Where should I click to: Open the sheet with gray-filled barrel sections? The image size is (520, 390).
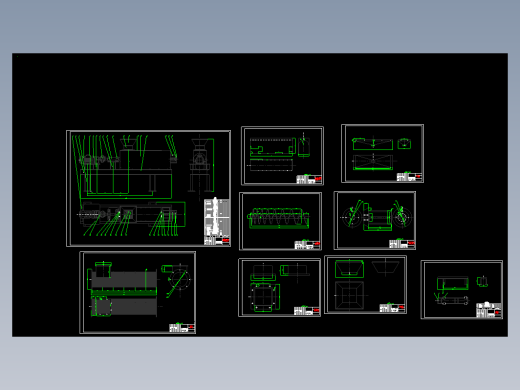pyautogui.click(x=137, y=292)
